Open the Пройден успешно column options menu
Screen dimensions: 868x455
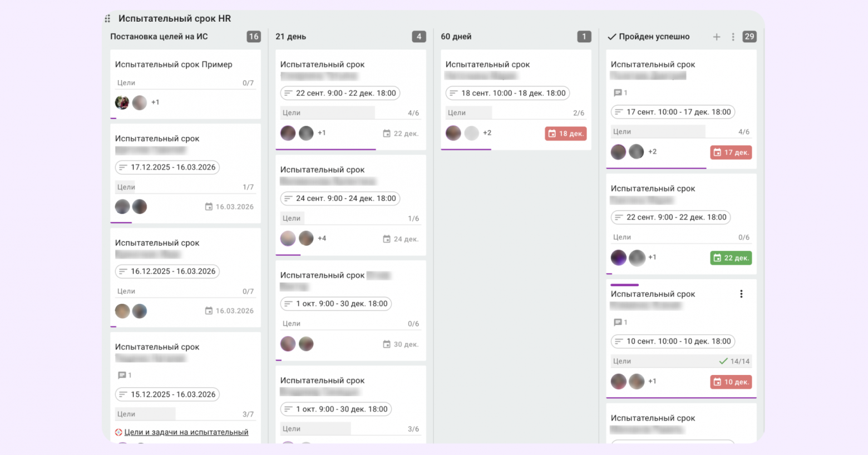[733, 37]
